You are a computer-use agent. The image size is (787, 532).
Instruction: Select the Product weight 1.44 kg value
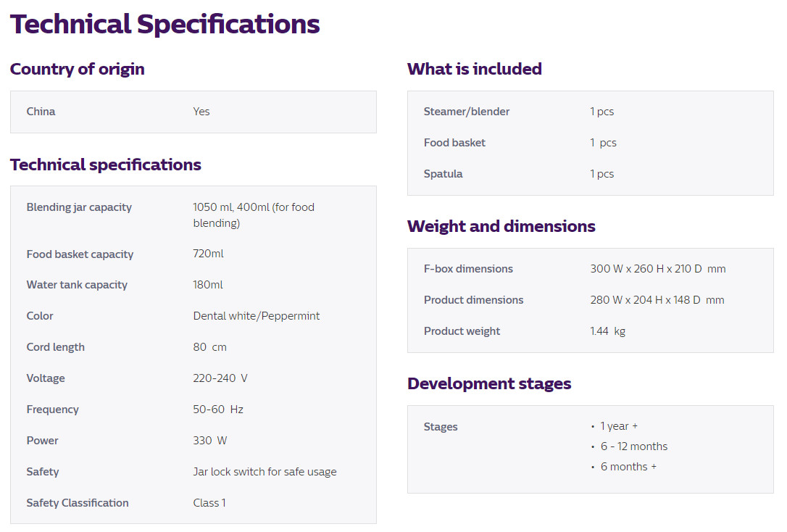click(607, 331)
